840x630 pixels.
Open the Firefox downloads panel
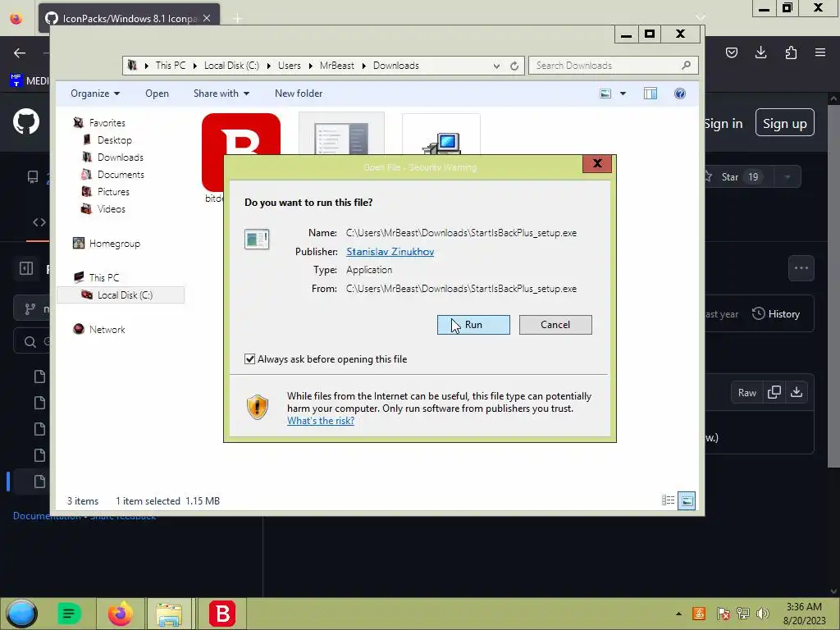point(760,52)
